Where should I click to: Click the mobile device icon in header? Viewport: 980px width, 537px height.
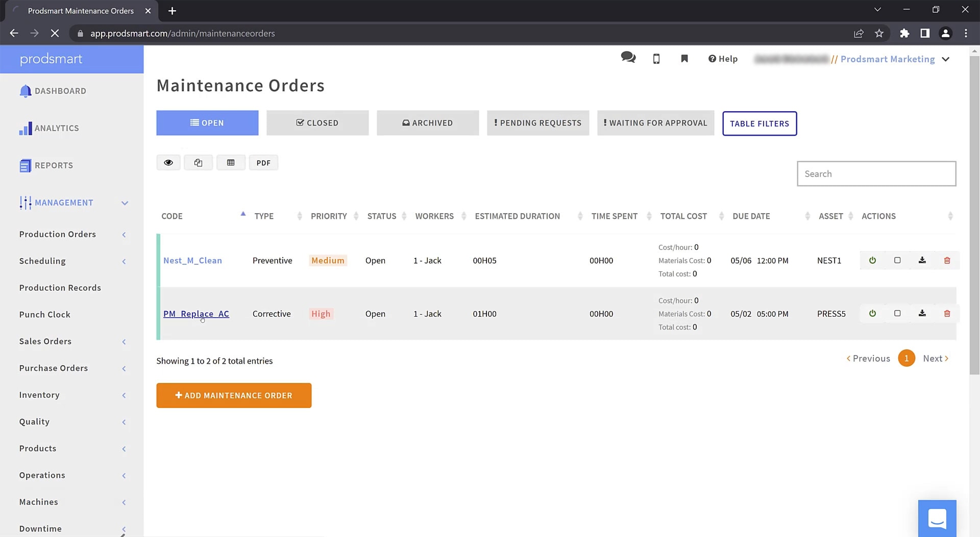656,59
